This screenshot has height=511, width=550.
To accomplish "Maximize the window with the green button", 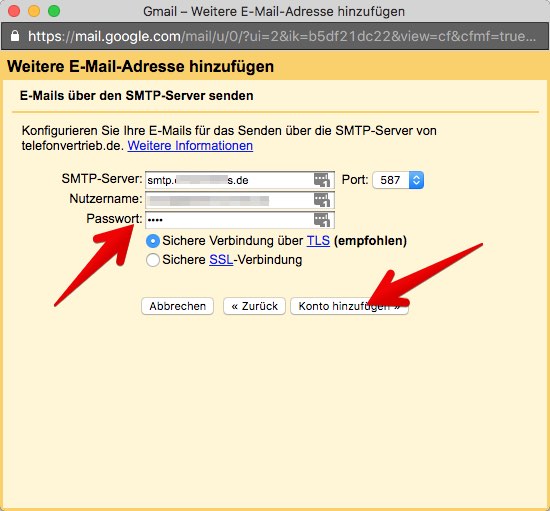I will tap(54, 11).
